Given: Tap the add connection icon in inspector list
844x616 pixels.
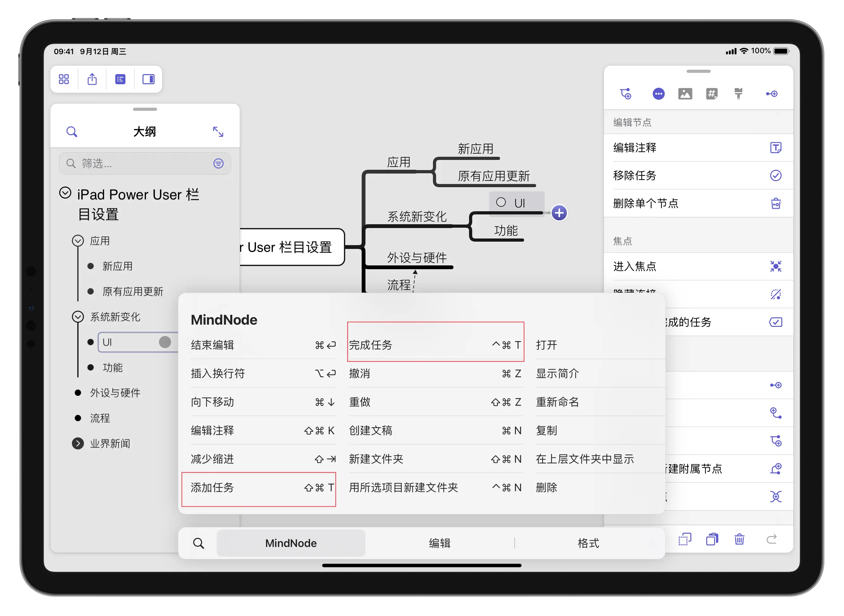Looking at the screenshot, I should coord(776,385).
